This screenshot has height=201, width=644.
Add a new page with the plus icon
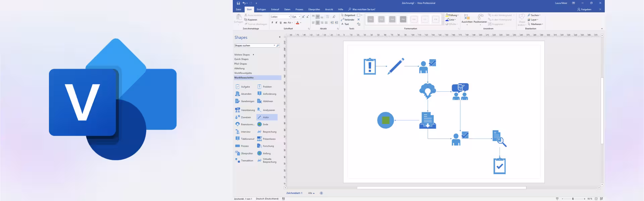click(321, 193)
